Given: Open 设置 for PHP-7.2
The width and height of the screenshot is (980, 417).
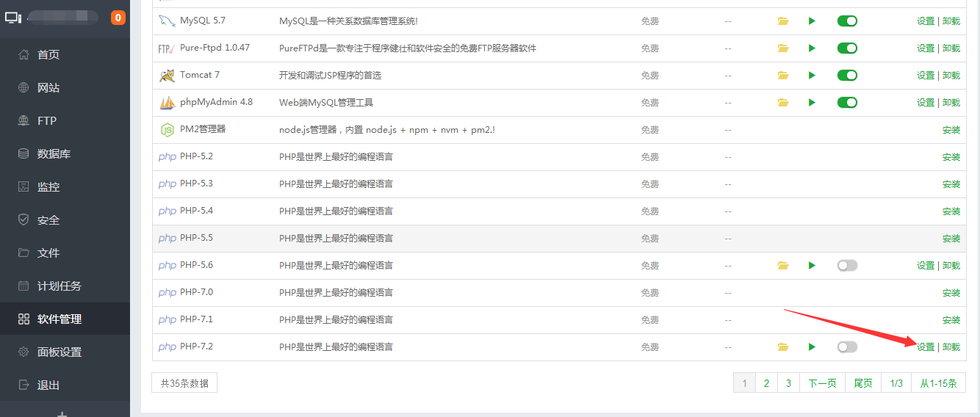Looking at the screenshot, I should coord(926,347).
